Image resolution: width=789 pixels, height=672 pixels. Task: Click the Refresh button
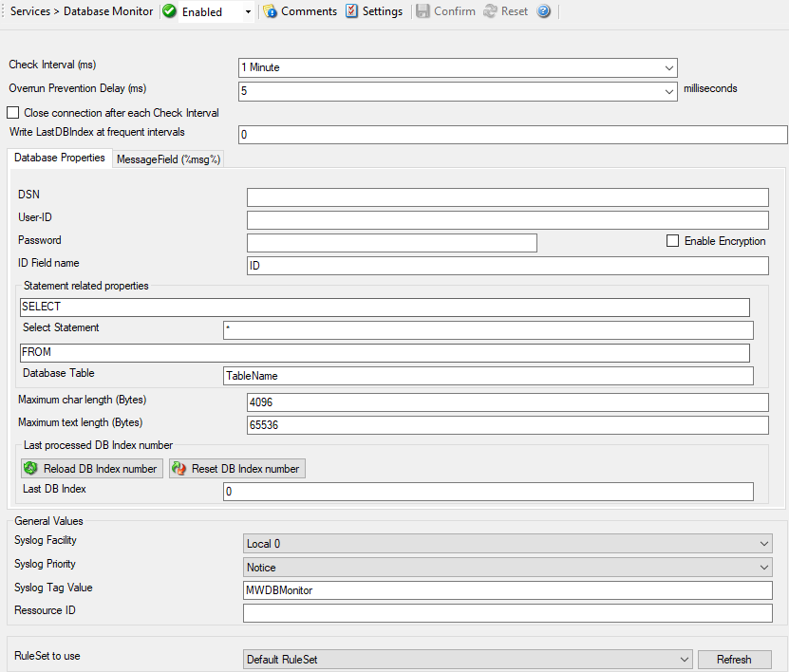tap(734, 660)
